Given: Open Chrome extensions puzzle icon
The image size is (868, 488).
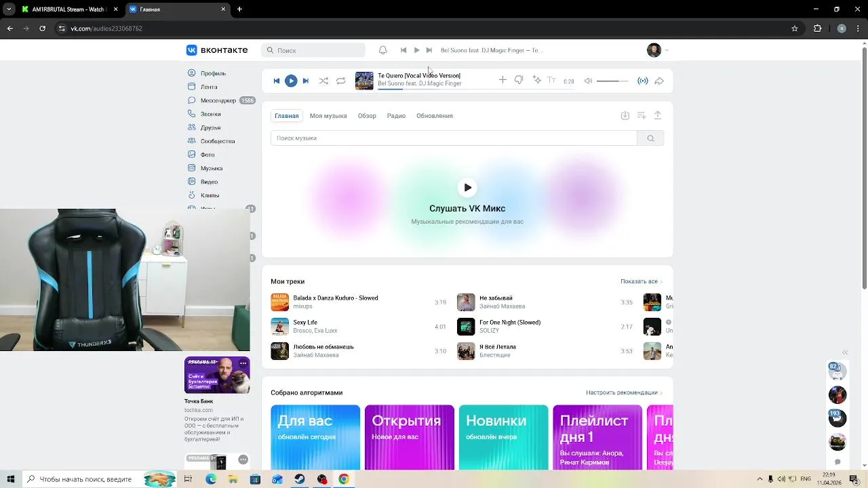Looking at the screenshot, I should [817, 28].
